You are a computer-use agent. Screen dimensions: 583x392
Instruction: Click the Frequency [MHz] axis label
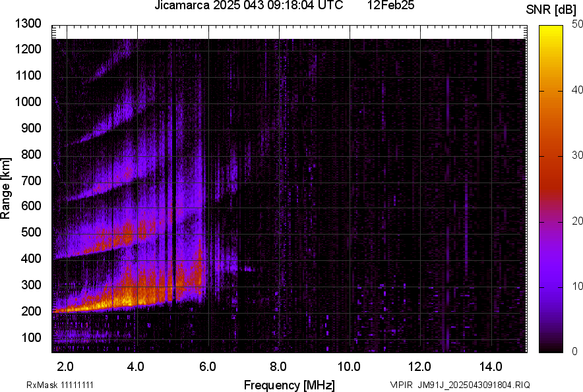point(289,385)
